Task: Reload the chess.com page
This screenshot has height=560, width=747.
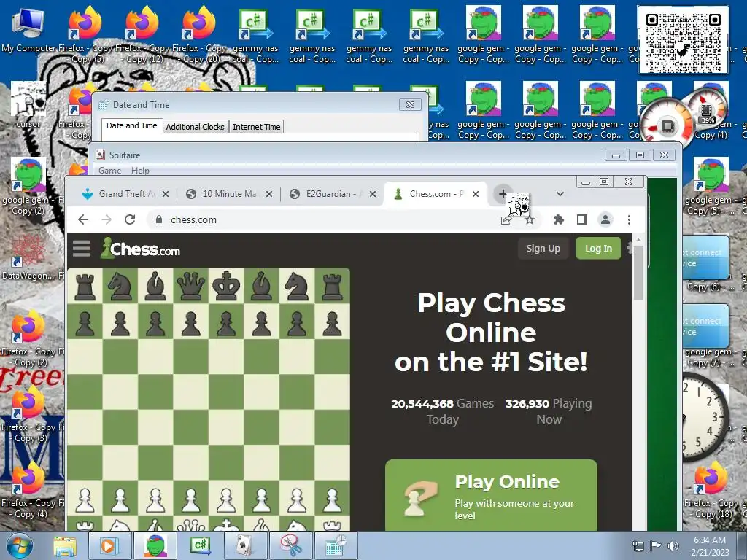Action: [130, 219]
